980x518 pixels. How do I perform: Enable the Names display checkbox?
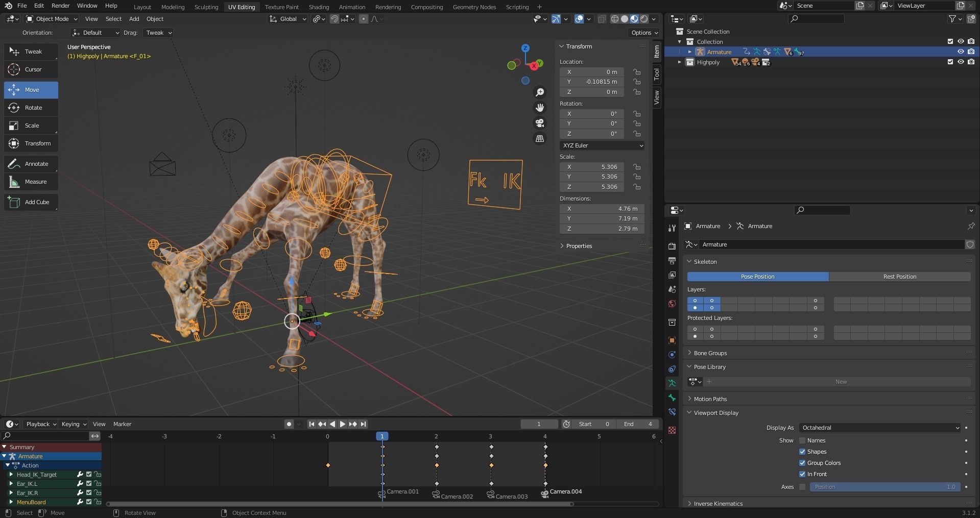pyautogui.click(x=802, y=440)
